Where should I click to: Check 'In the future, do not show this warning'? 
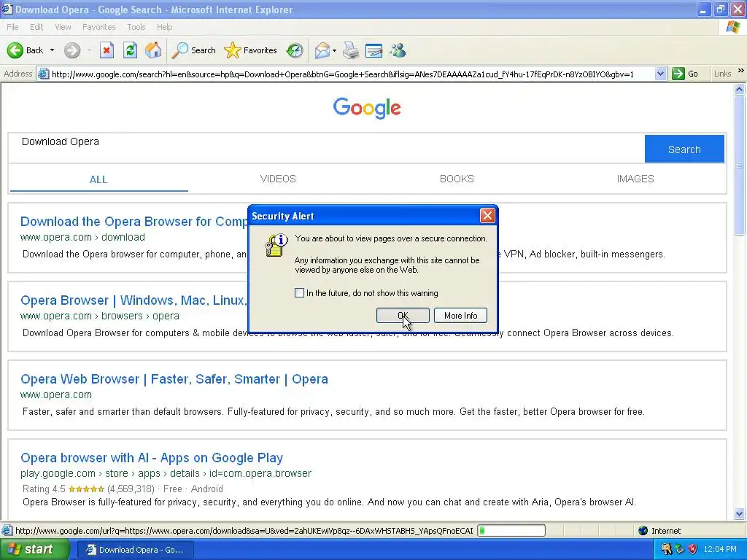tap(299, 293)
